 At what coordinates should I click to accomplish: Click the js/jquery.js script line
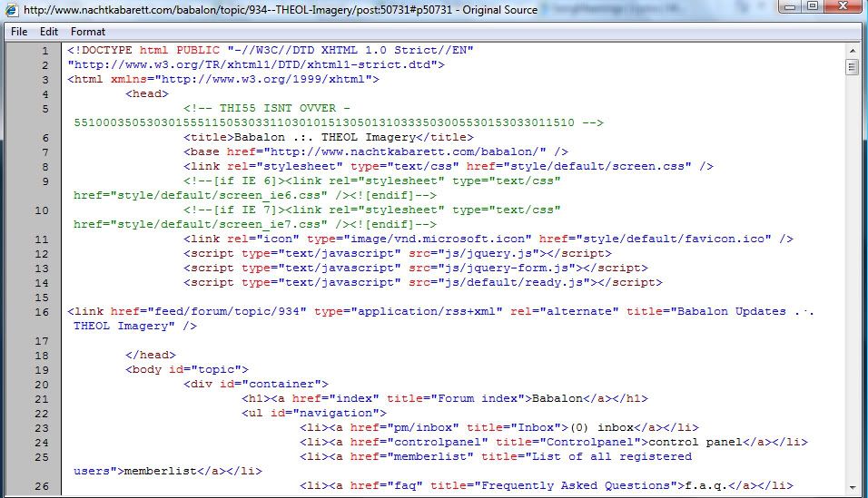pos(398,253)
